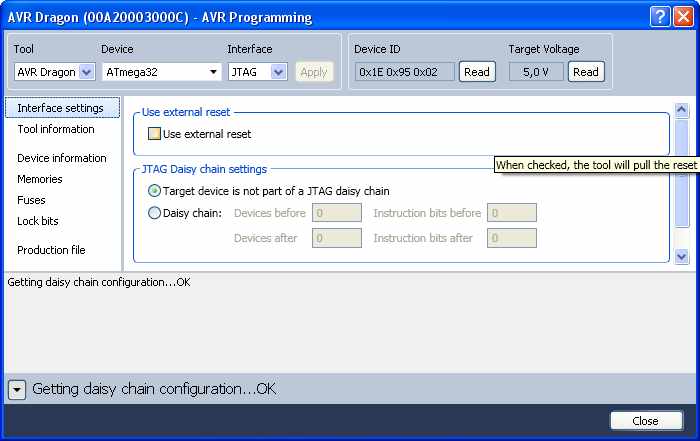The image size is (700, 441).
Task: Click the 5,0 V target voltage field
Action: click(x=536, y=72)
